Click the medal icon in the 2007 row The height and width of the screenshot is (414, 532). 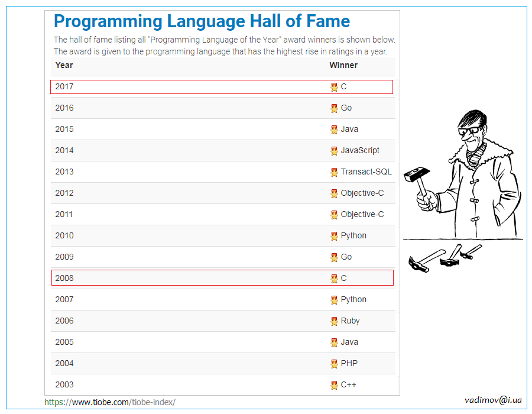pos(334,300)
